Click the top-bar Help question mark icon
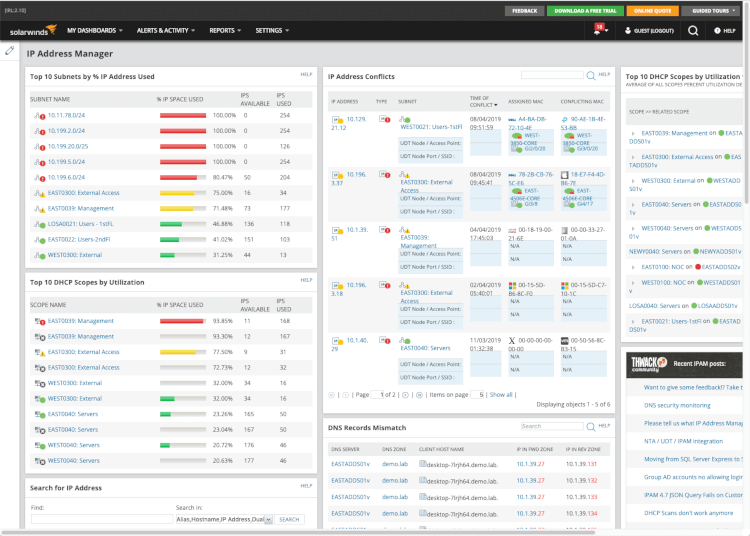The width and height of the screenshot is (750, 536). click(x=716, y=31)
